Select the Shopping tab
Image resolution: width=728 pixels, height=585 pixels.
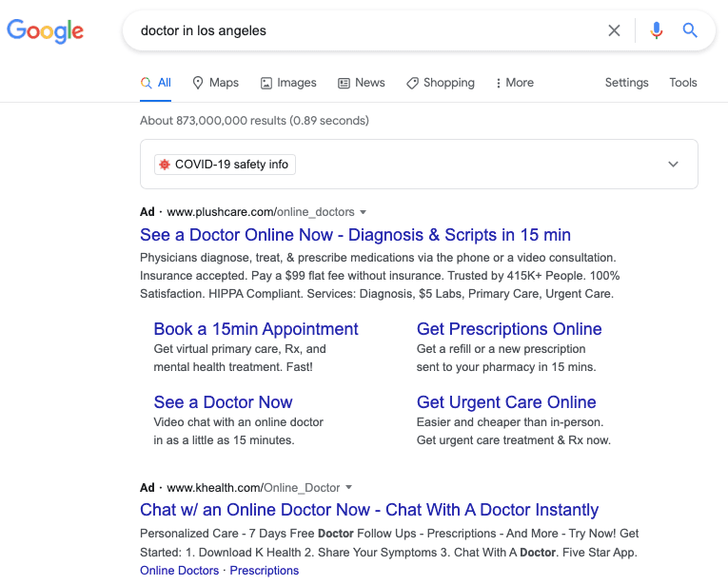pos(440,83)
